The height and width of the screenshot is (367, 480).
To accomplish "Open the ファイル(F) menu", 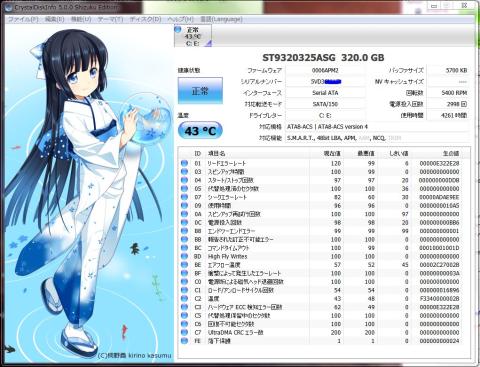I will tap(23, 19).
